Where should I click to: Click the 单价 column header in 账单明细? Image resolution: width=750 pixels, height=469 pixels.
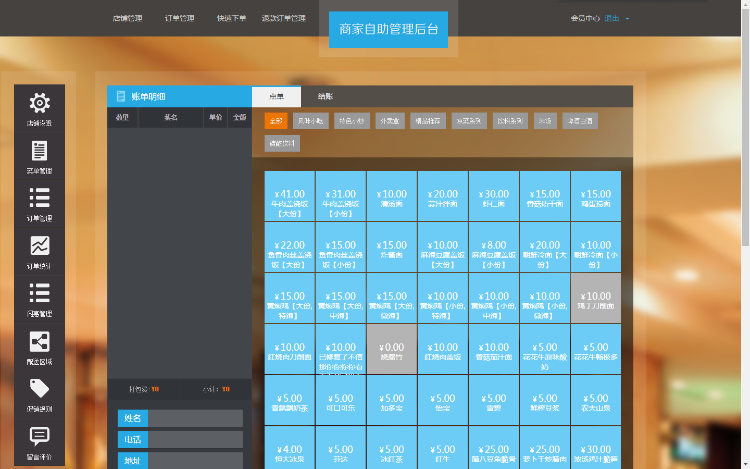pos(216,117)
